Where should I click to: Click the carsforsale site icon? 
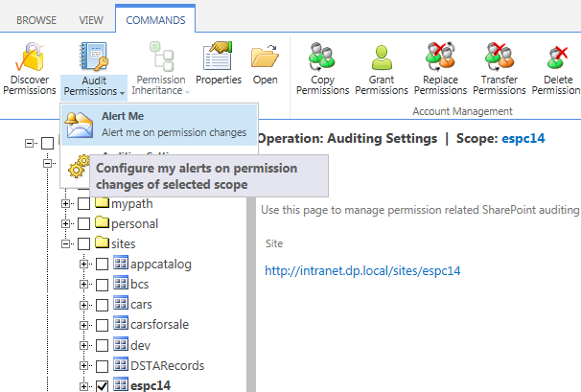pyautogui.click(x=121, y=323)
